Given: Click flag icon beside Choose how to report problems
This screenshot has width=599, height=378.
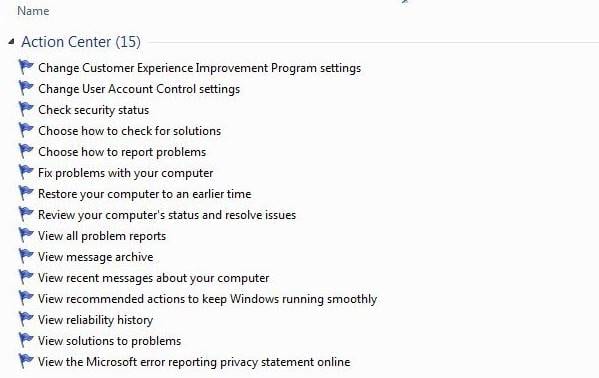Looking at the screenshot, I should pyautogui.click(x=26, y=152).
